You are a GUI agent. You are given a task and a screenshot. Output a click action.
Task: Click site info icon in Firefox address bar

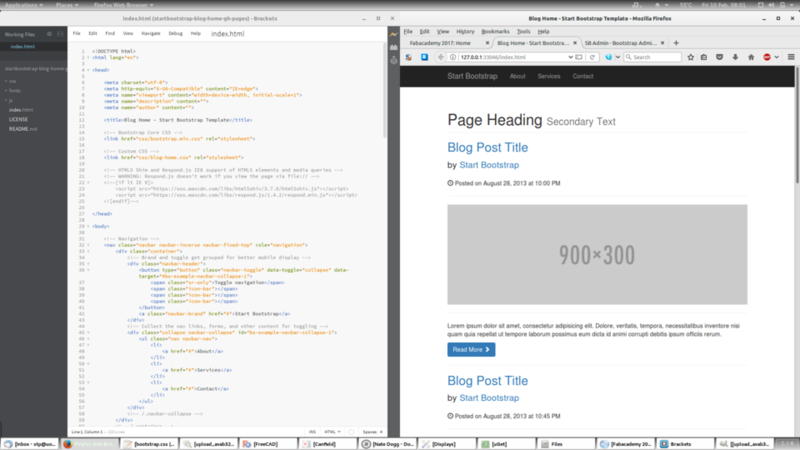(453, 57)
